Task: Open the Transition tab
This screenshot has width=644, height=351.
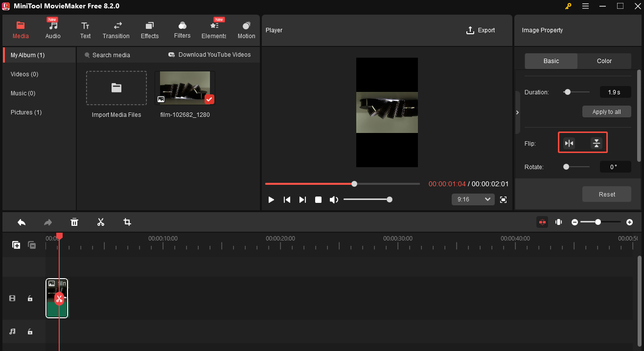Action: (116, 30)
